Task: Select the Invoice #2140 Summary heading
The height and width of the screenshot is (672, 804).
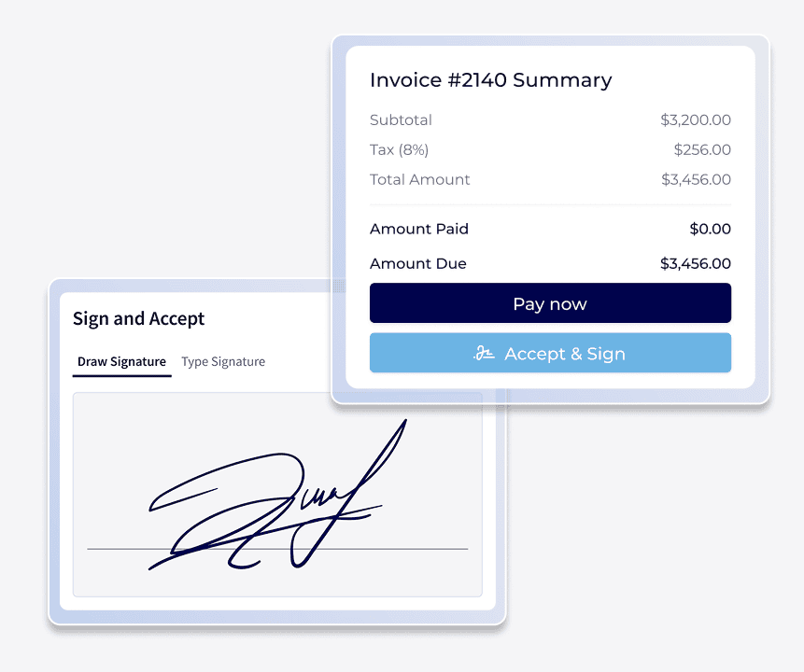Action: (490, 80)
